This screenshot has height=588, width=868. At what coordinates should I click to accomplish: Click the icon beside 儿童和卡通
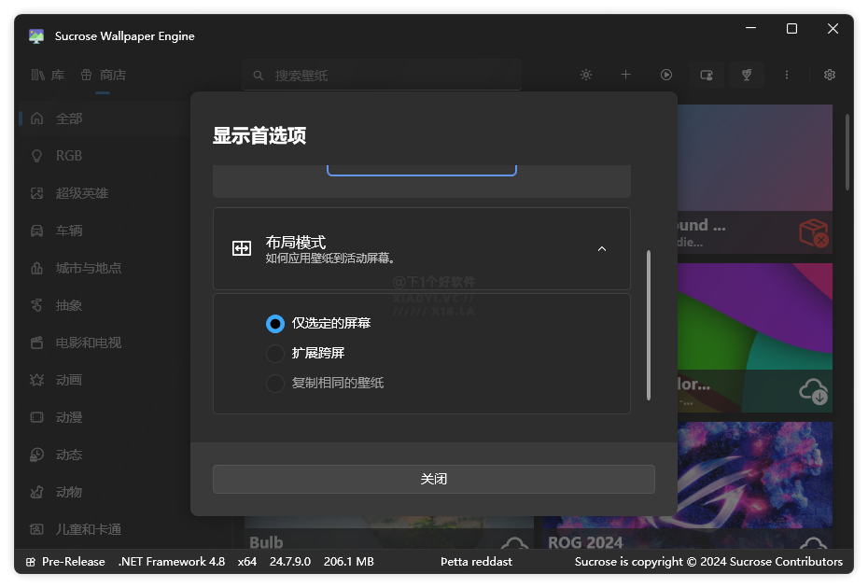[x=36, y=530]
